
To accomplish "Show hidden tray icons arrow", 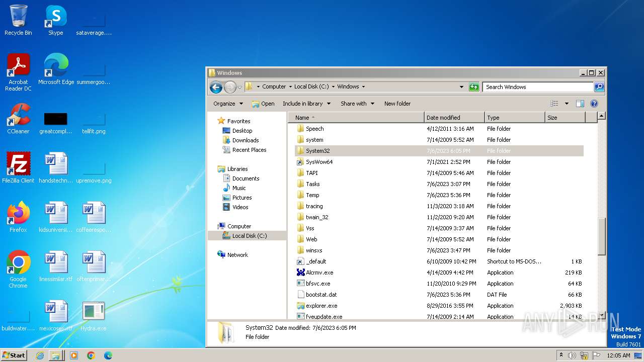I will pos(561,355).
